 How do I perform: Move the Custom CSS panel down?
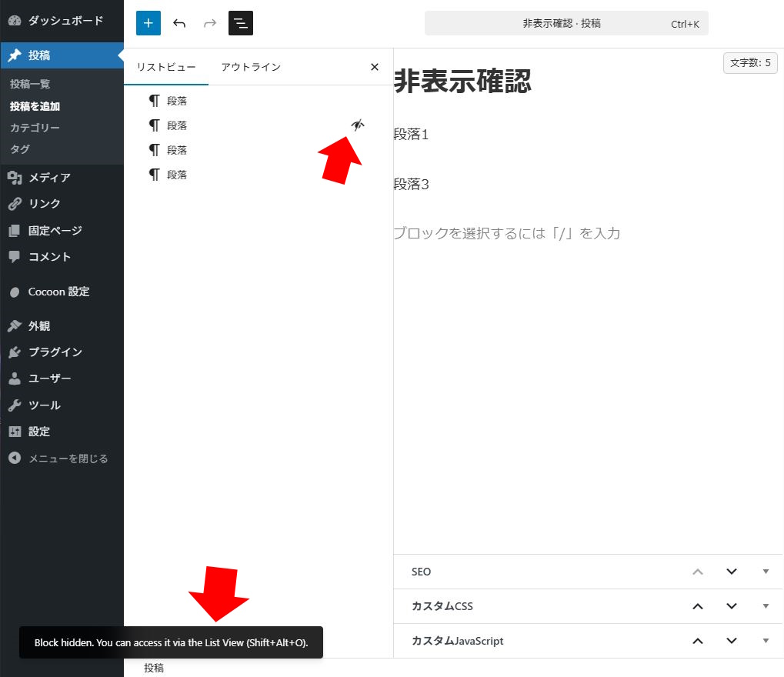[732, 606]
